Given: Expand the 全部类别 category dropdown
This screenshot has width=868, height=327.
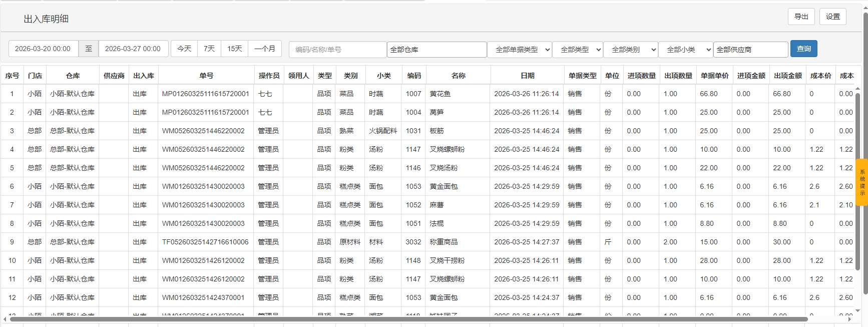Looking at the screenshot, I should (x=630, y=50).
